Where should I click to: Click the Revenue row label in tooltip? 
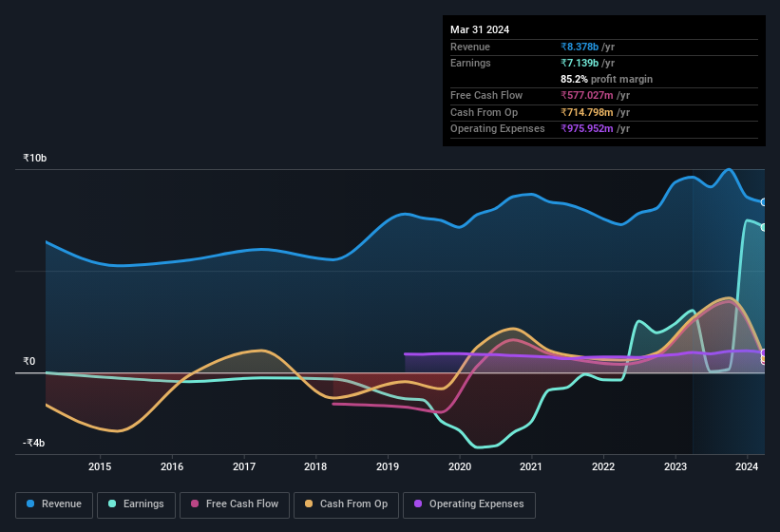pyautogui.click(x=470, y=47)
